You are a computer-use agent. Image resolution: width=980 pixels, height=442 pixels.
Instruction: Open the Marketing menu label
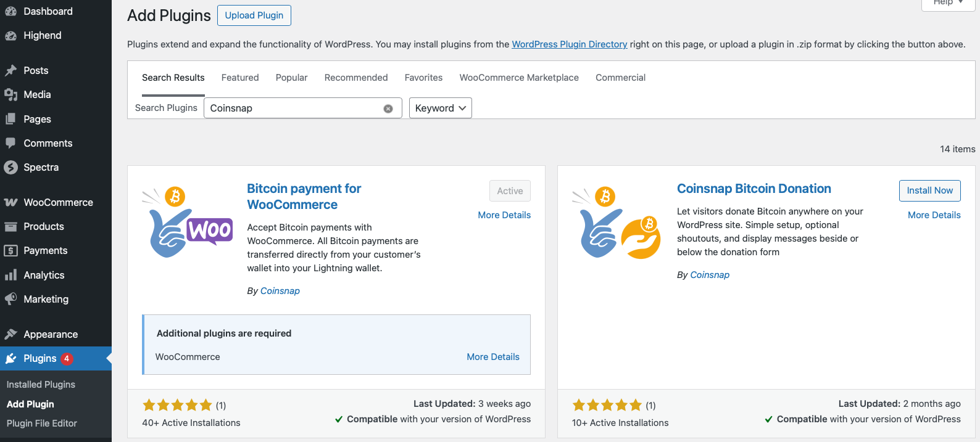tap(46, 299)
